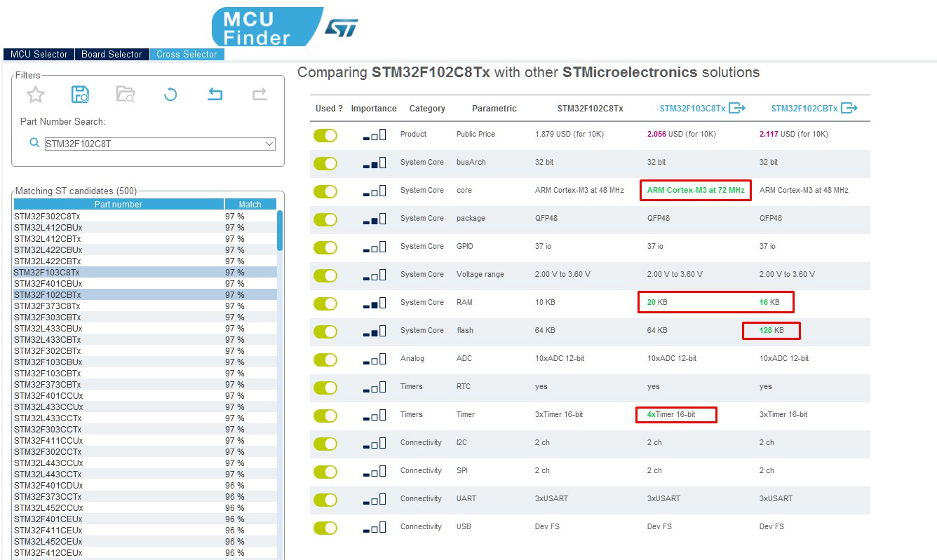
Task: Disable the core criterion switch
Action: click(x=325, y=191)
